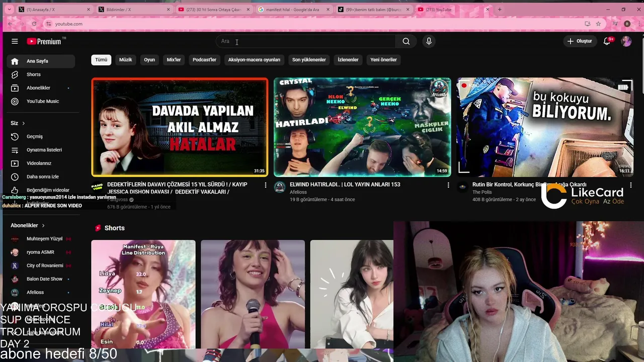The height and width of the screenshot is (362, 644).
Task: Click the Oluştur create button
Action: [580, 41]
